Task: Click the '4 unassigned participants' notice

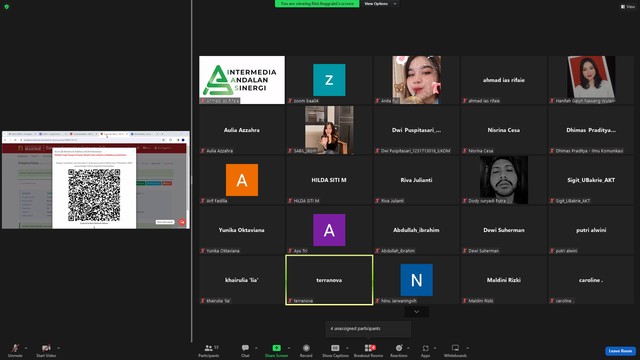Action: point(368,329)
